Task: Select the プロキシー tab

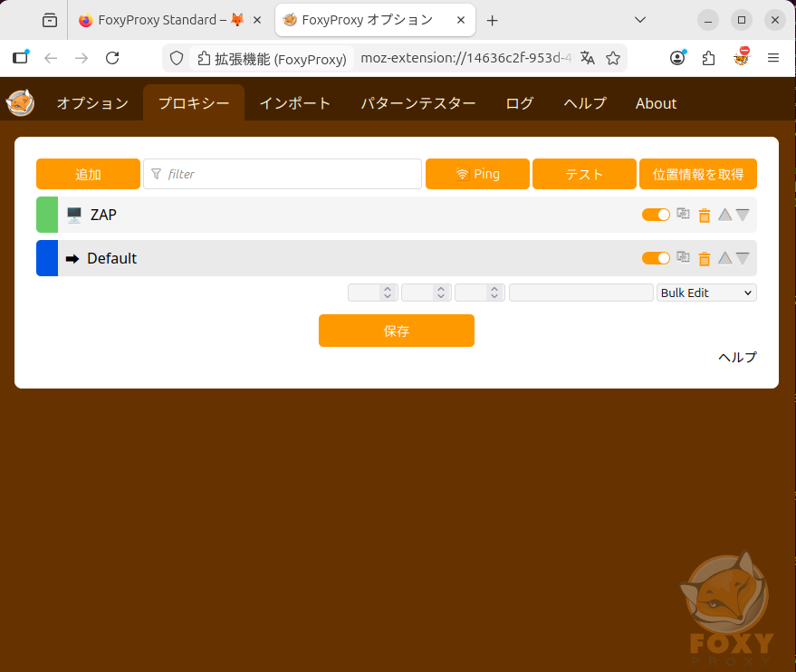Action: tap(194, 103)
